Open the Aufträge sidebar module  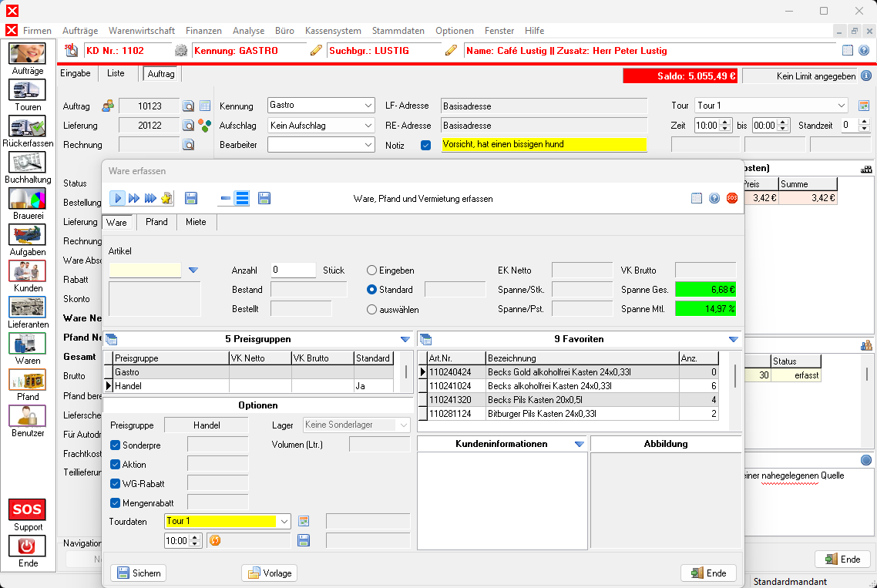(28, 59)
